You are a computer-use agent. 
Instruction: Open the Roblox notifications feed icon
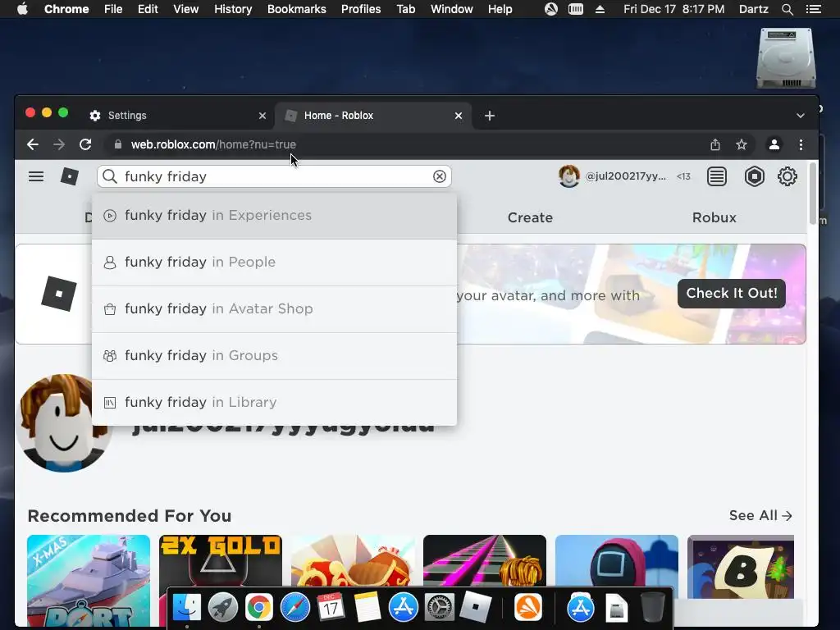coord(717,176)
